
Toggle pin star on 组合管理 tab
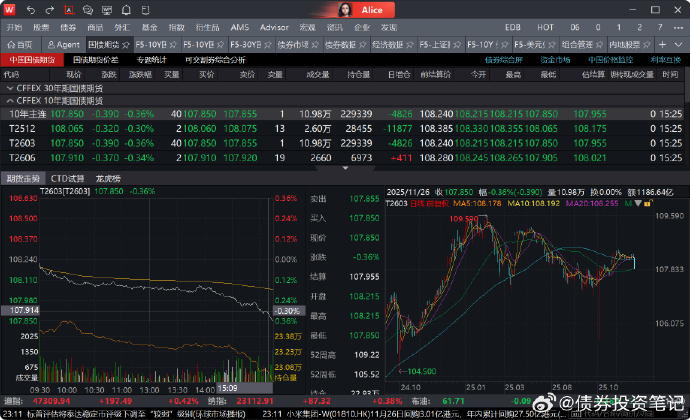click(599, 45)
